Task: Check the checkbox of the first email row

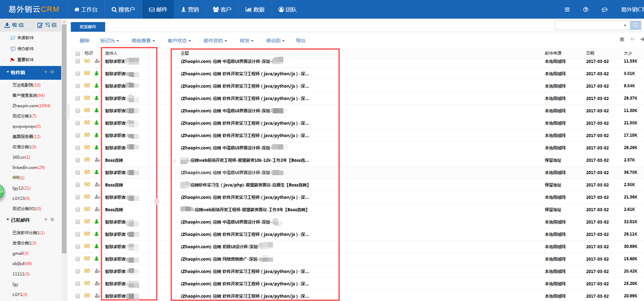Action: coord(77,61)
